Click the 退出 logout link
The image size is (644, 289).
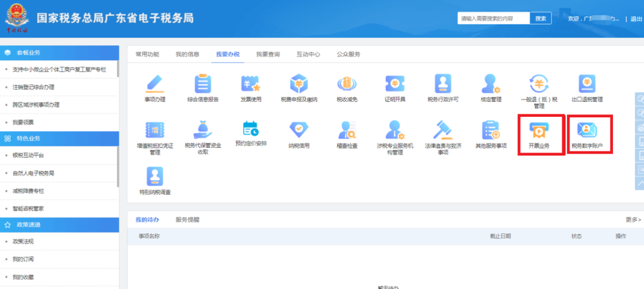pyautogui.click(x=636, y=19)
